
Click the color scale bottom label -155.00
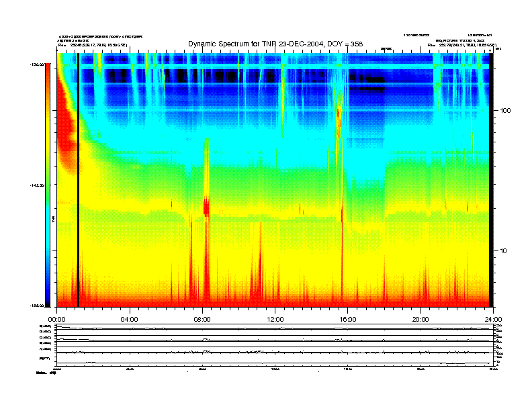(x=37, y=306)
